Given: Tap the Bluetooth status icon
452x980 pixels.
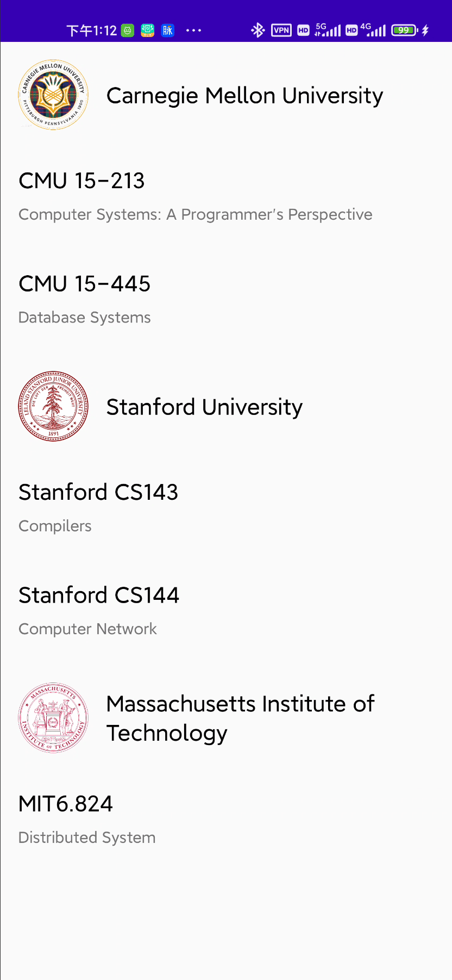Looking at the screenshot, I should click(x=258, y=30).
